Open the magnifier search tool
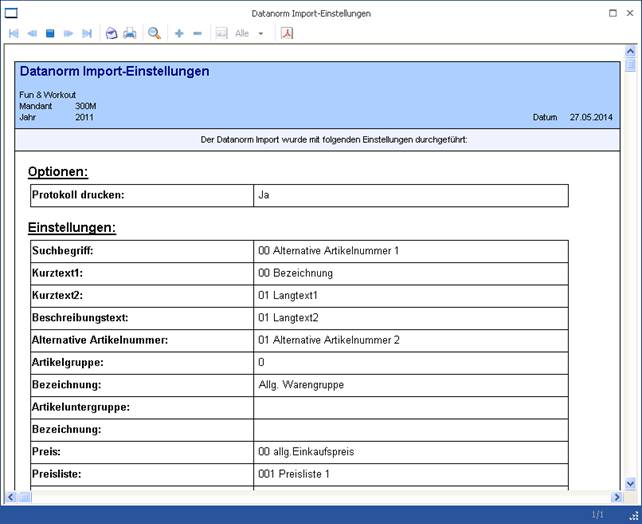The image size is (642, 524). [155, 33]
